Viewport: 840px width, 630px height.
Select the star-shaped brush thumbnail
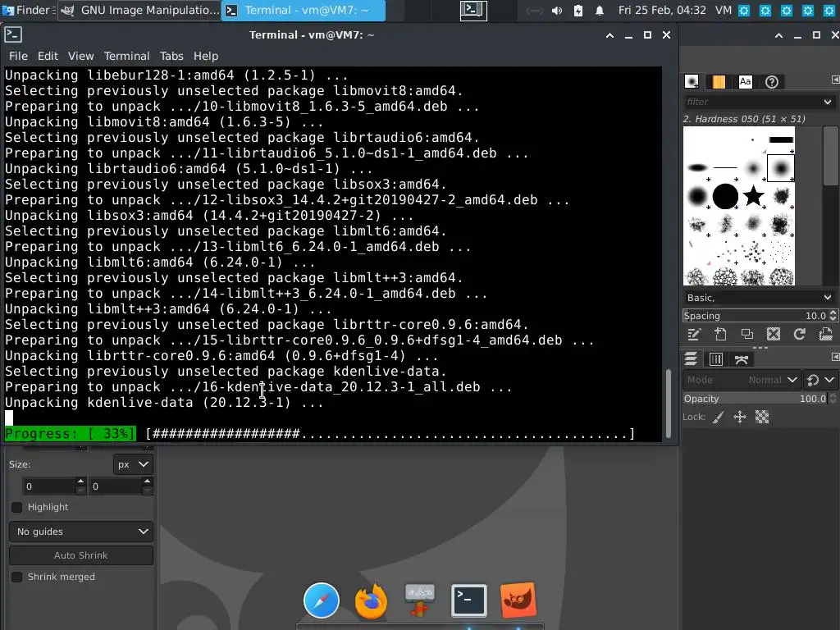tap(753, 196)
